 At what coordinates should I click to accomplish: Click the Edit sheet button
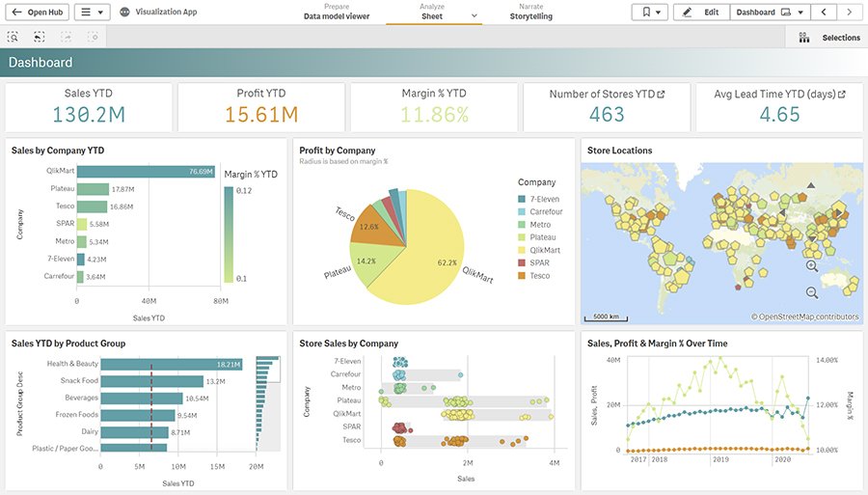(701, 13)
